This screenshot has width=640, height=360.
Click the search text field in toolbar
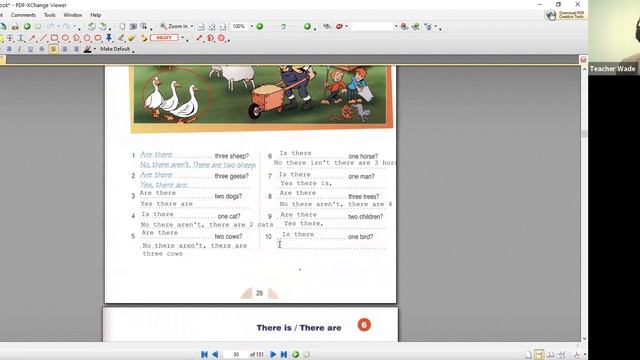371,27
